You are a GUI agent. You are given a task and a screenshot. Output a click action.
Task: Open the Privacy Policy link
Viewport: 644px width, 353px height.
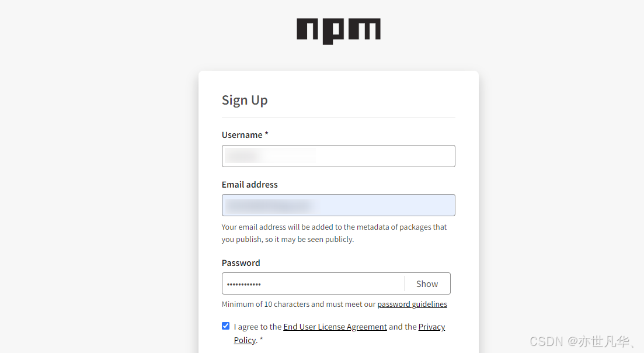339,333
